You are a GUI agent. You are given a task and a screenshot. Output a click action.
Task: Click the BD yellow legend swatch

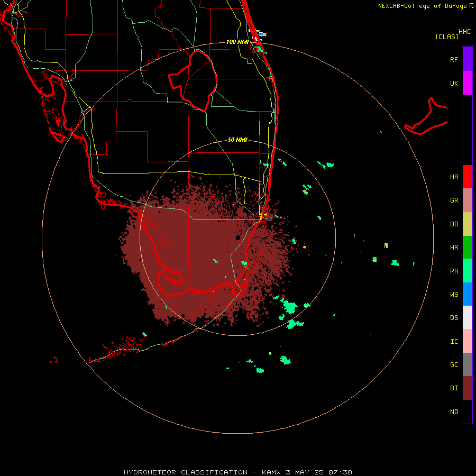point(467,224)
